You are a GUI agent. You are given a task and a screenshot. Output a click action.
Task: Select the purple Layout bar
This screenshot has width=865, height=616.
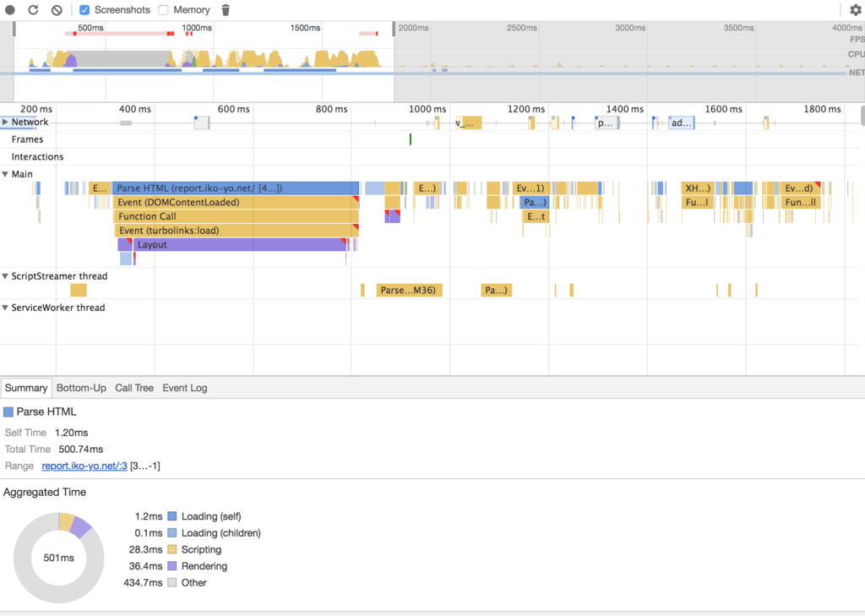click(240, 244)
